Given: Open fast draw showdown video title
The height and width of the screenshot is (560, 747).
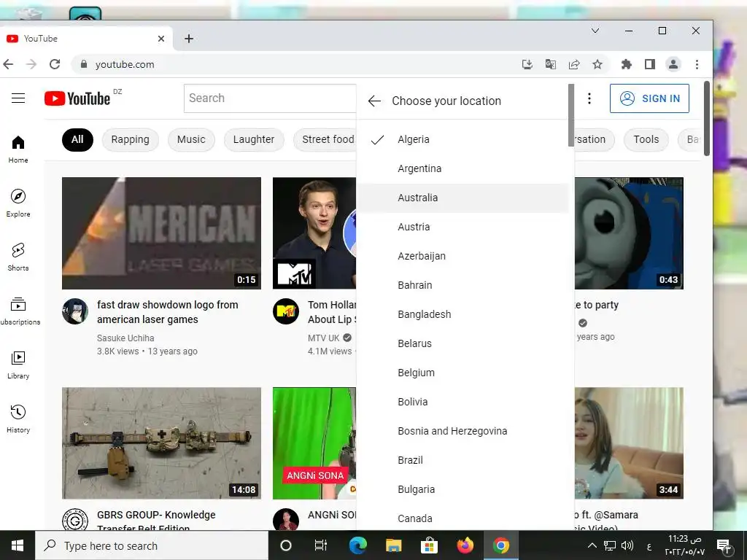Looking at the screenshot, I should click(168, 312).
